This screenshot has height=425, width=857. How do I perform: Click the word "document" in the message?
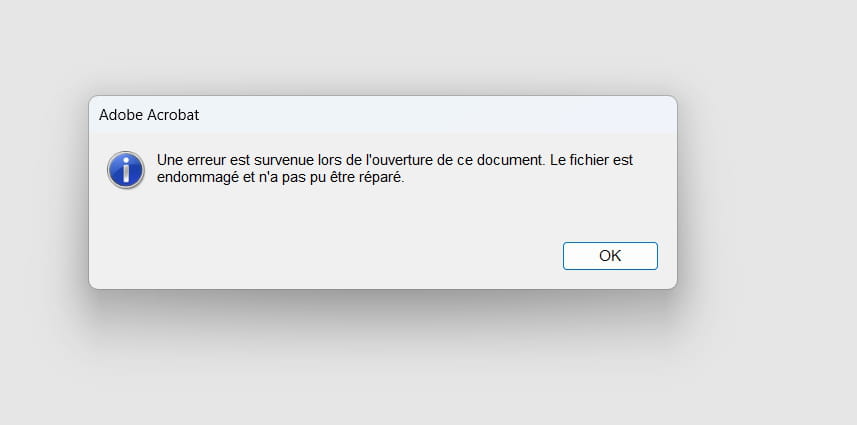pyautogui.click(x=513, y=160)
